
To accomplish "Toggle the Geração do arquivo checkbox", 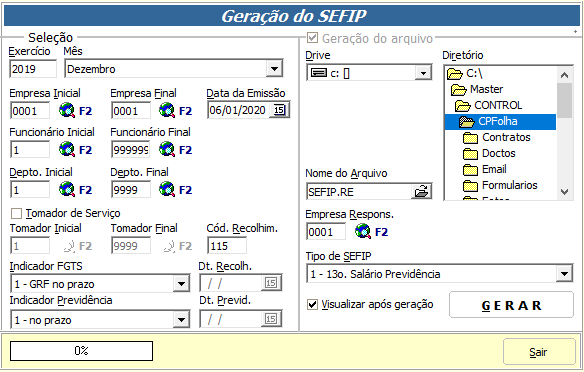I will tap(312, 38).
